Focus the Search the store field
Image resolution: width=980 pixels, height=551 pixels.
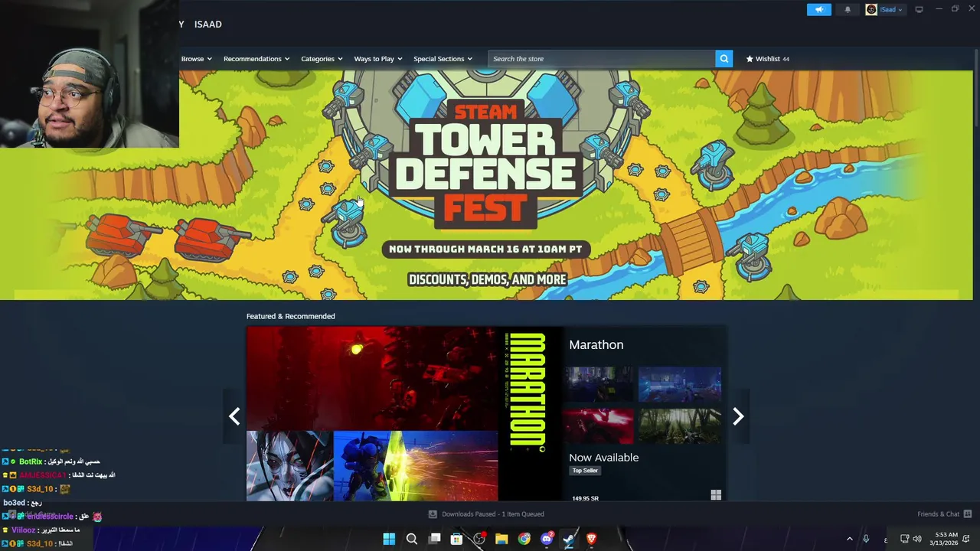[602, 59]
